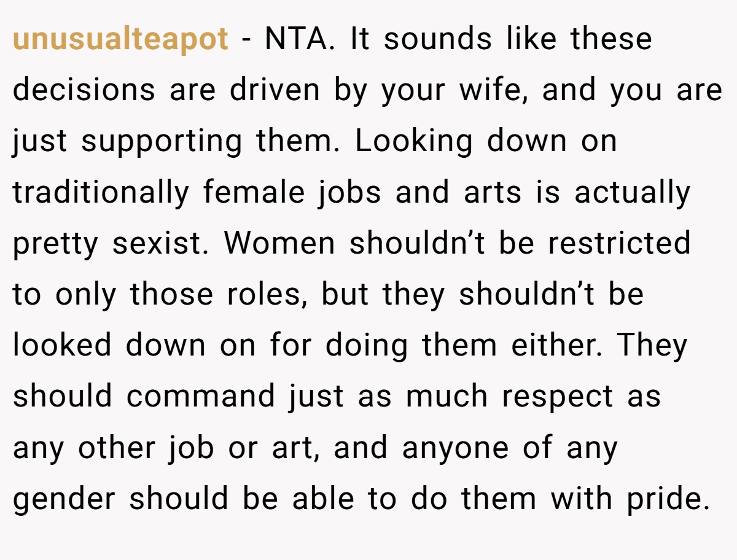The width and height of the screenshot is (737, 560).
Task: Click the word "decisions" in the comment
Action: 84,90
